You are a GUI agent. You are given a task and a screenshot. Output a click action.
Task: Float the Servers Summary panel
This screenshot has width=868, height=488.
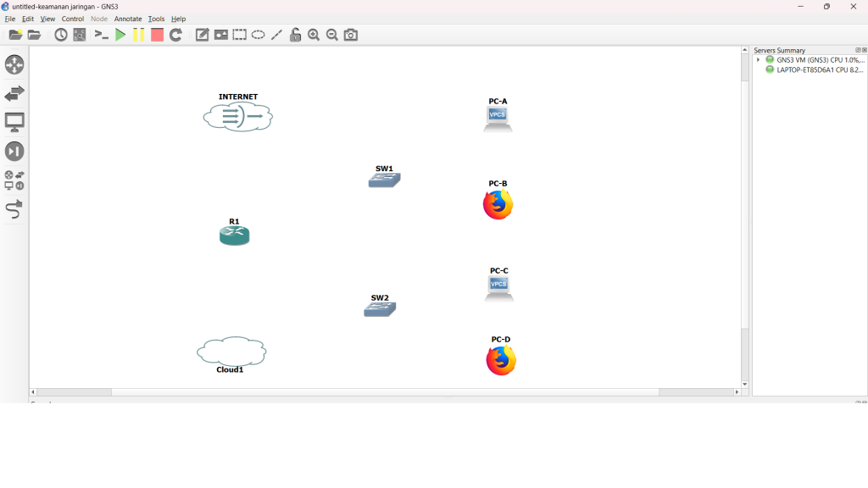tap(857, 50)
